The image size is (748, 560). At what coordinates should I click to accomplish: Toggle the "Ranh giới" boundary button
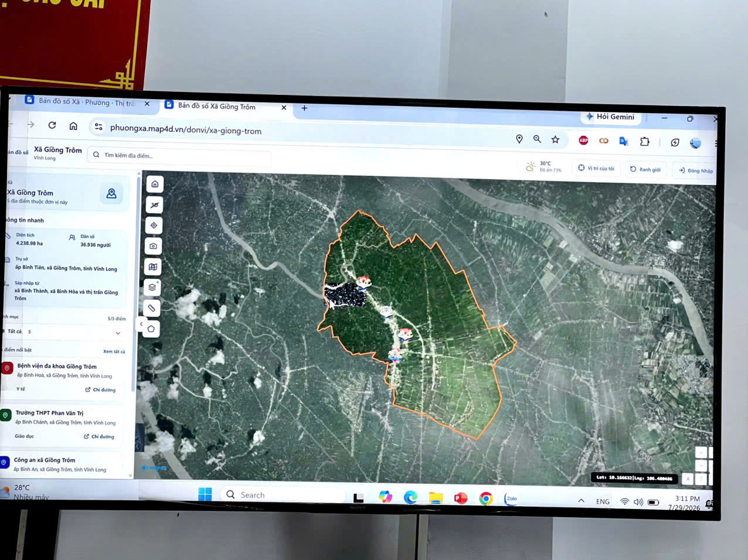[645, 169]
